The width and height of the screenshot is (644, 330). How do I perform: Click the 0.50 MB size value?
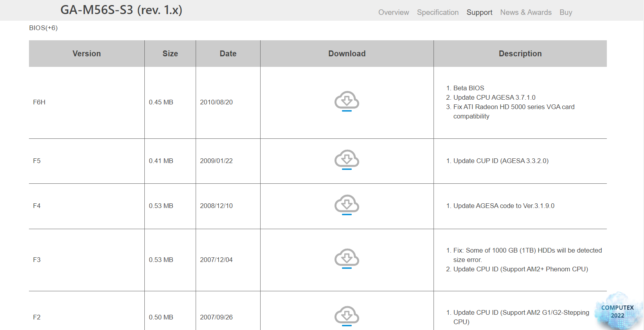[161, 317]
